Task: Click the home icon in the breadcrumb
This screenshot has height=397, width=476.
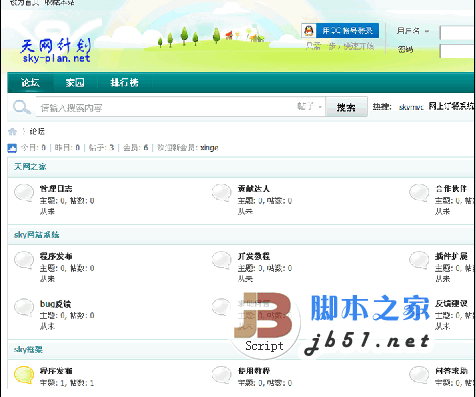Action: click(x=13, y=131)
